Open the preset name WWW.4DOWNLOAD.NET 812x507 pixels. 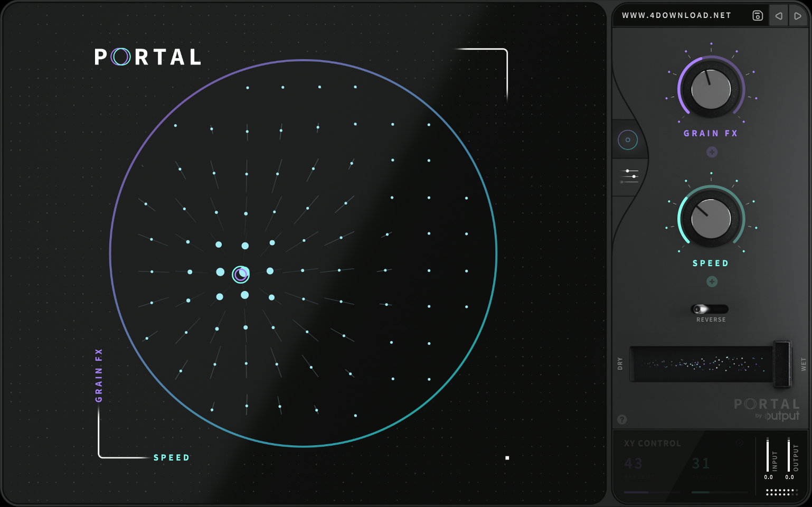[x=676, y=15]
